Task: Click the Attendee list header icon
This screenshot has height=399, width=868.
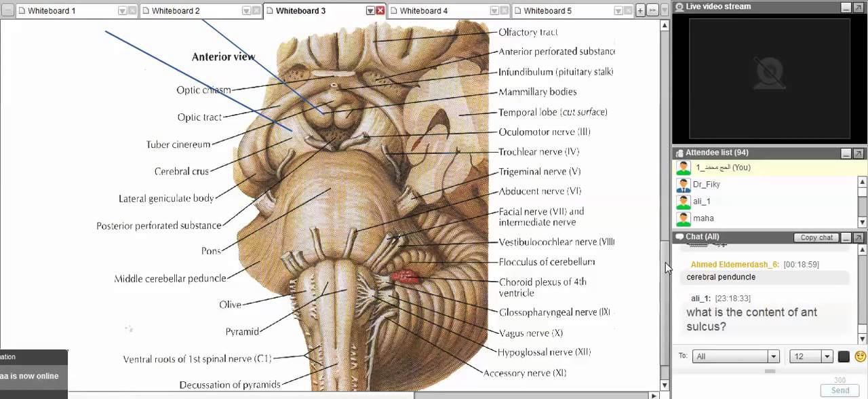Action: 679,153
